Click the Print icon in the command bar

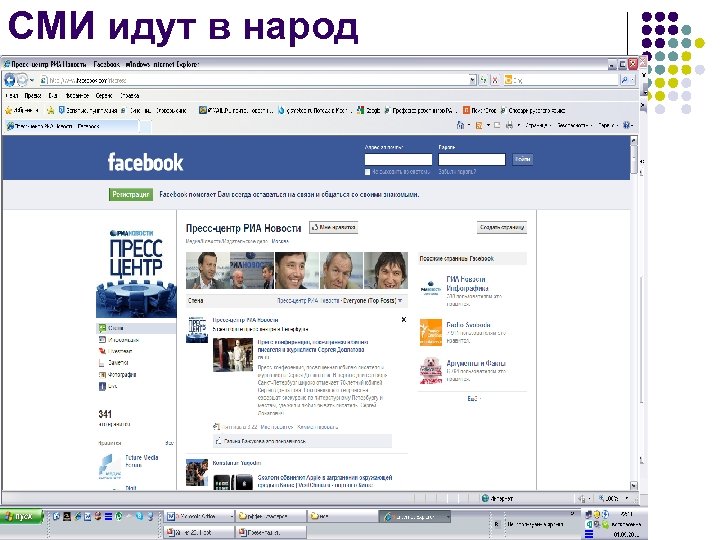click(509, 125)
